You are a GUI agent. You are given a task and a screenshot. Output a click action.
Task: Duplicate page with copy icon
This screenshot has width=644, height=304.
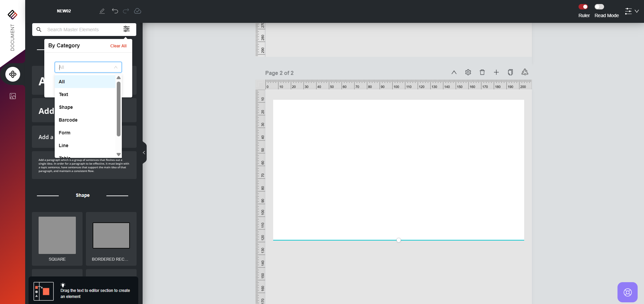[x=510, y=72]
